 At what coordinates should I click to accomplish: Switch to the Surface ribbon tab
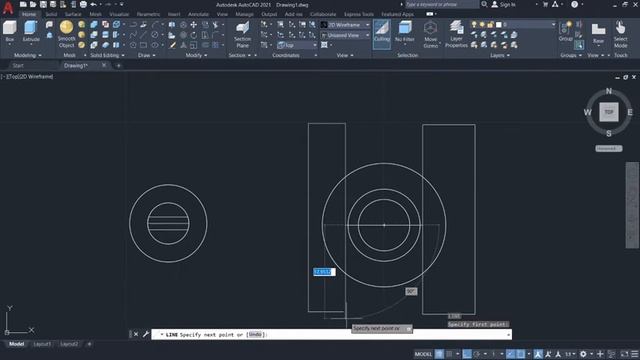(73, 14)
